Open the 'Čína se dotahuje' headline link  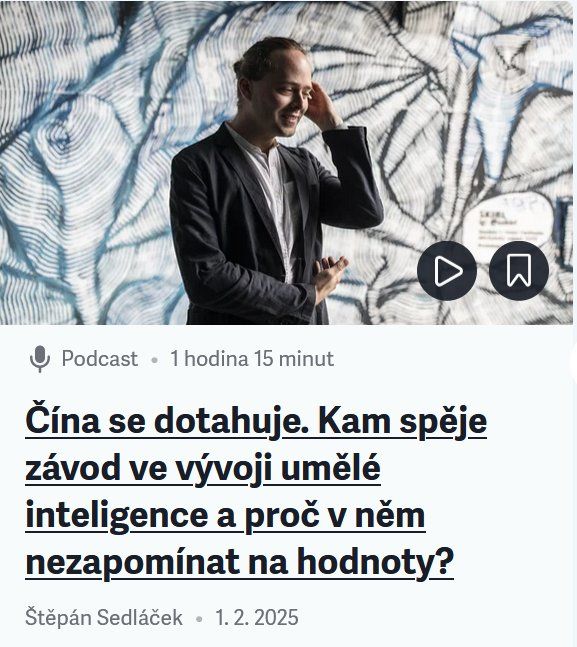point(256,491)
